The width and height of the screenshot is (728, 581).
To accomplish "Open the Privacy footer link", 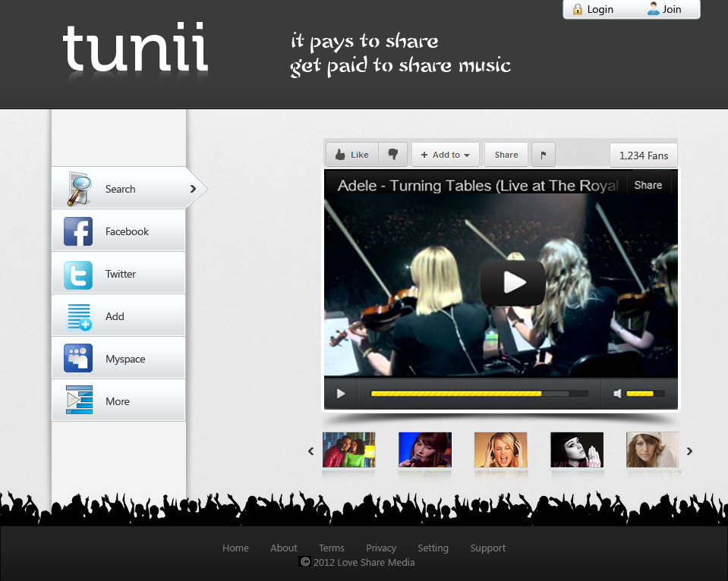I will coord(381,548).
